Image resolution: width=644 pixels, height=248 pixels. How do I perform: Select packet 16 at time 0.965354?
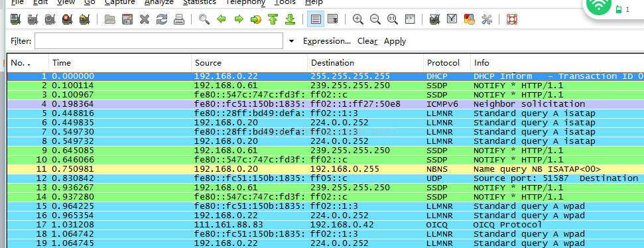(x=326, y=215)
